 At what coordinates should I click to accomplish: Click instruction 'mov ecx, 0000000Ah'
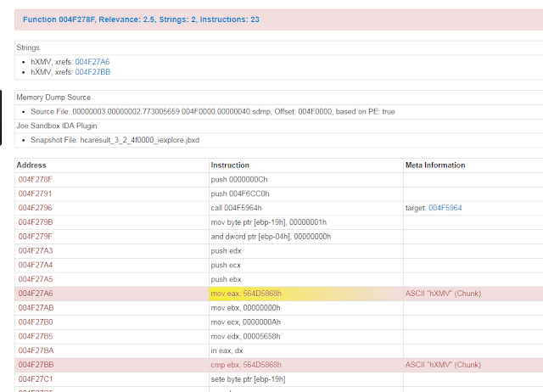click(246, 322)
